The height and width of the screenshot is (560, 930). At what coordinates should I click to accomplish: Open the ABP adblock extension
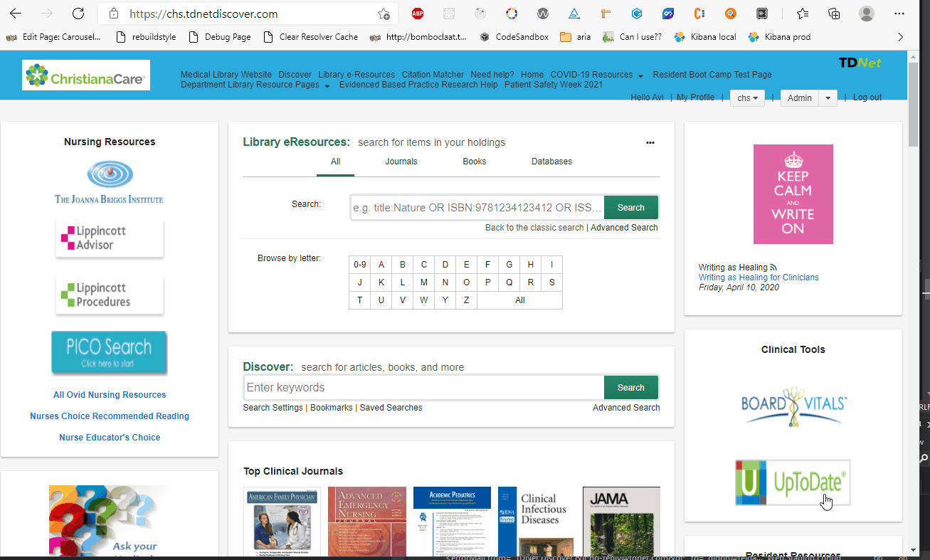418,14
